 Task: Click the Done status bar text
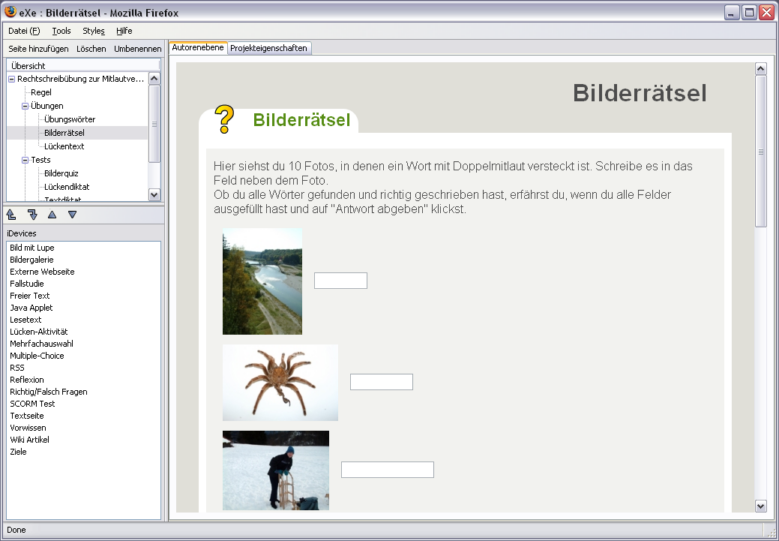point(16,530)
